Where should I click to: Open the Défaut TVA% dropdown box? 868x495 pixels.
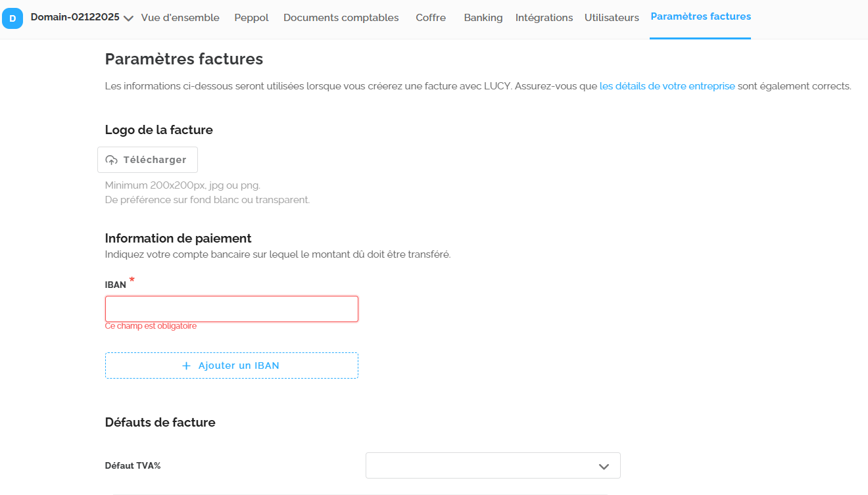tap(493, 465)
